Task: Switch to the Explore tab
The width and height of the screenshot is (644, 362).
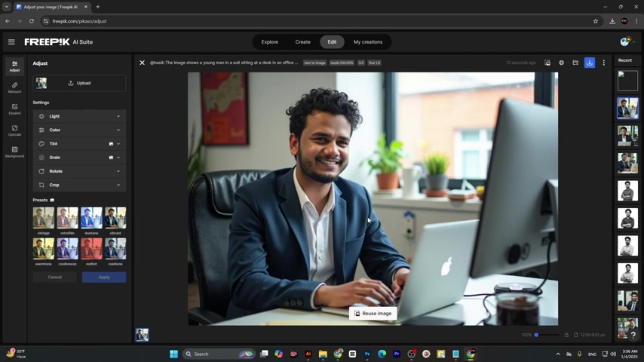Action: [x=269, y=42]
